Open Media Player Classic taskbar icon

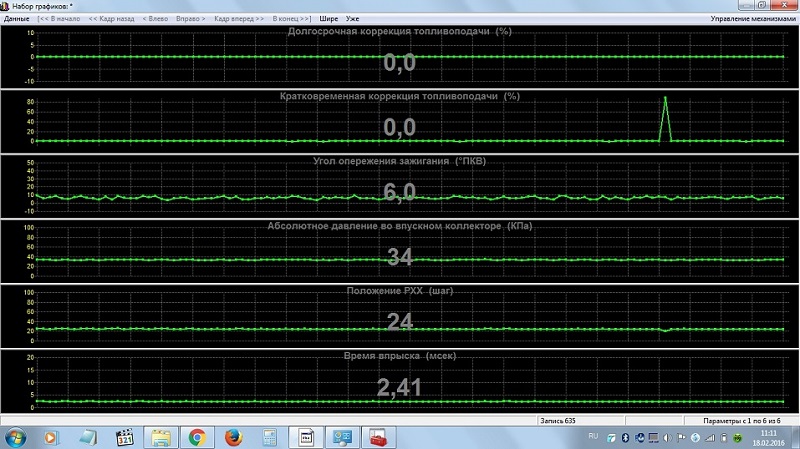click(x=125, y=437)
